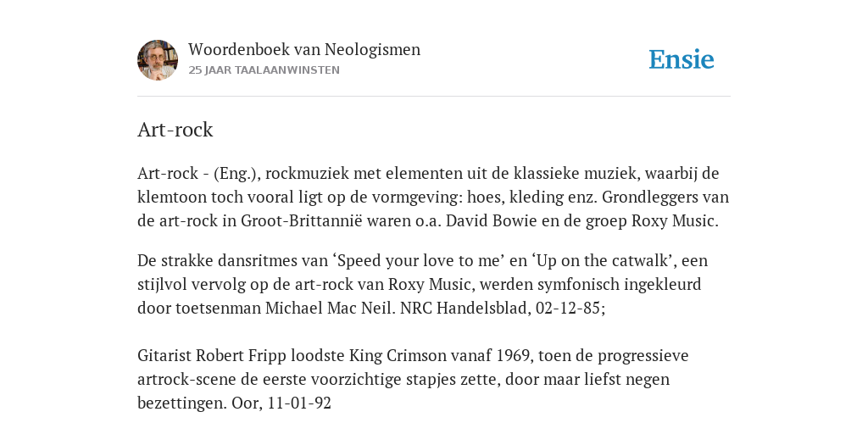Click the Art-rock article heading
This screenshot has width=868, height=434.
pos(175,130)
